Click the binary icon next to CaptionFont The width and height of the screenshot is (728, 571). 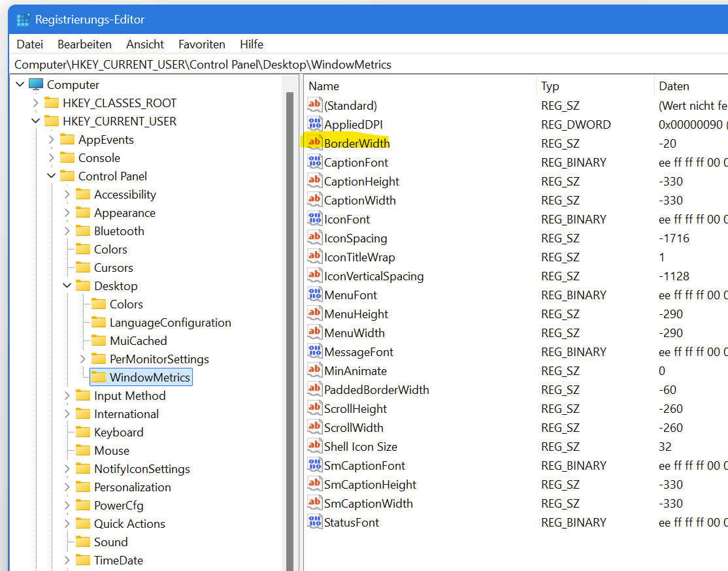pos(315,161)
